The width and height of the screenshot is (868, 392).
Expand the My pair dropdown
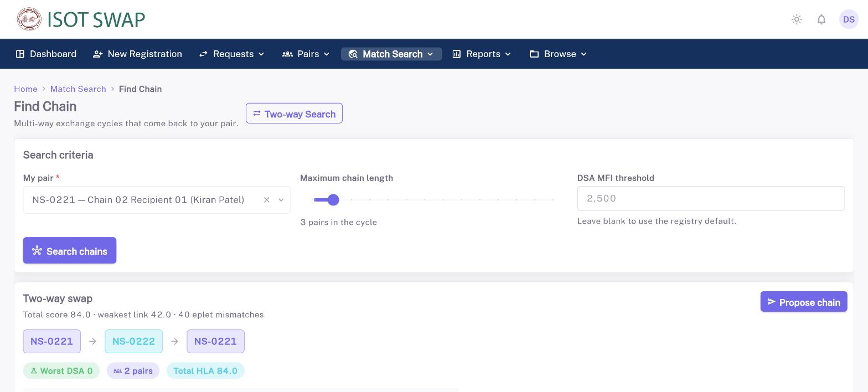pyautogui.click(x=281, y=200)
